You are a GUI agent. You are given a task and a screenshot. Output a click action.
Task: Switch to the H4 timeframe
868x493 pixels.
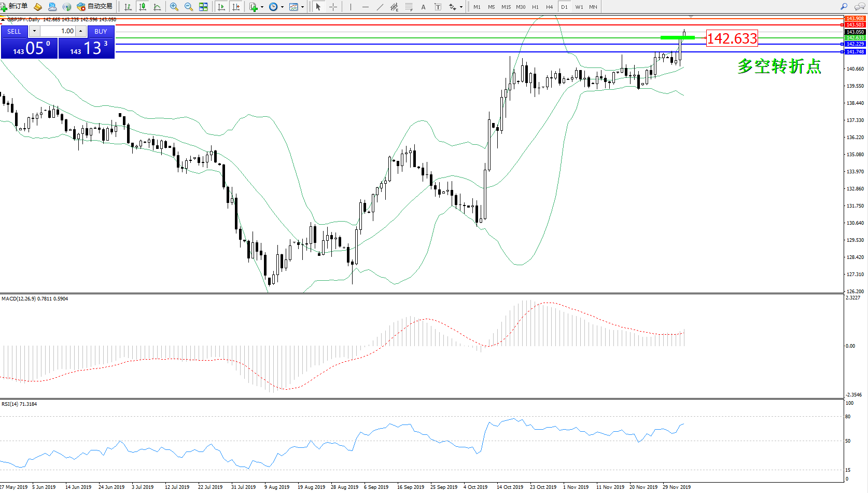(549, 7)
